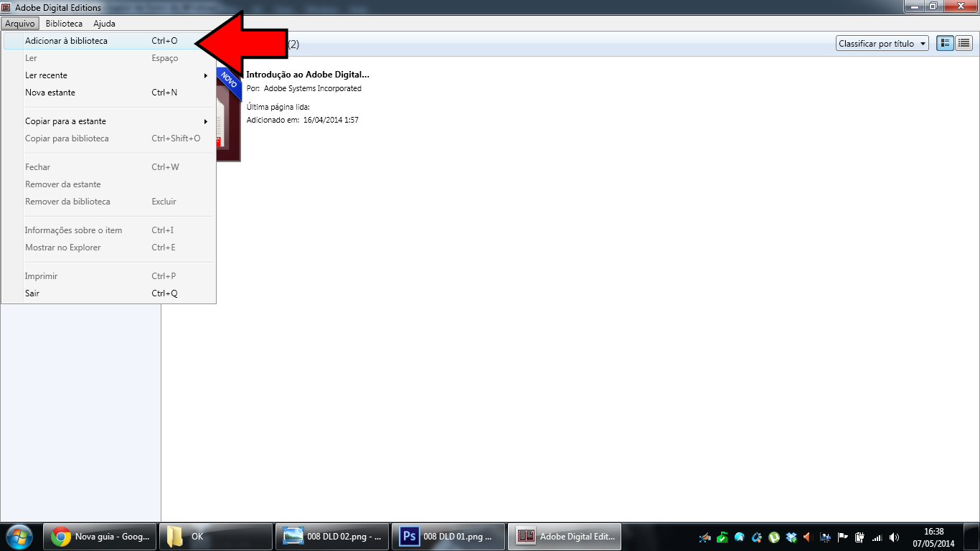The height and width of the screenshot is (551, 980).
Task: Open the Biblioteca menu
Action: point(64,24)
